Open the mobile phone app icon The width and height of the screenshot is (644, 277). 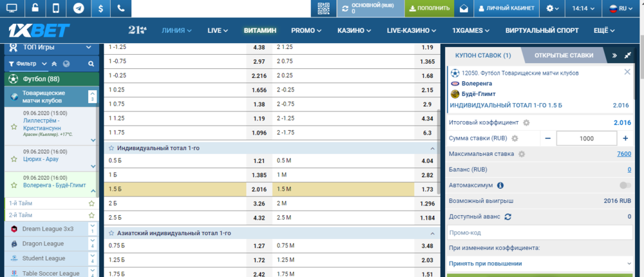56,8
